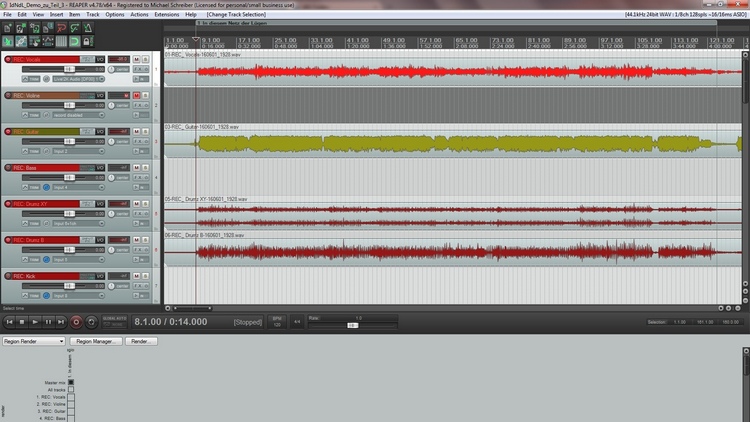The width and height of the screenshot is (750, 422).
Task: Toggle record arm on Drumz XY track
Action: pos(8,204)
